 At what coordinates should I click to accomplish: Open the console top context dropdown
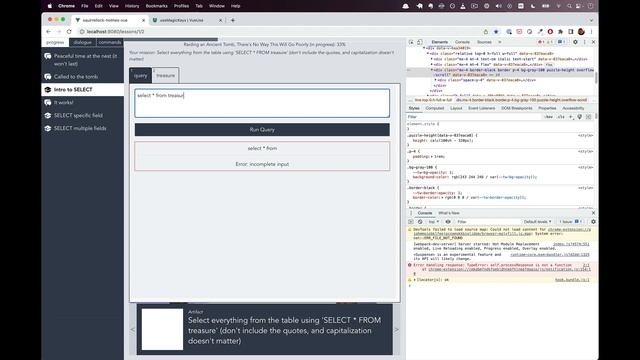[433, 222]
